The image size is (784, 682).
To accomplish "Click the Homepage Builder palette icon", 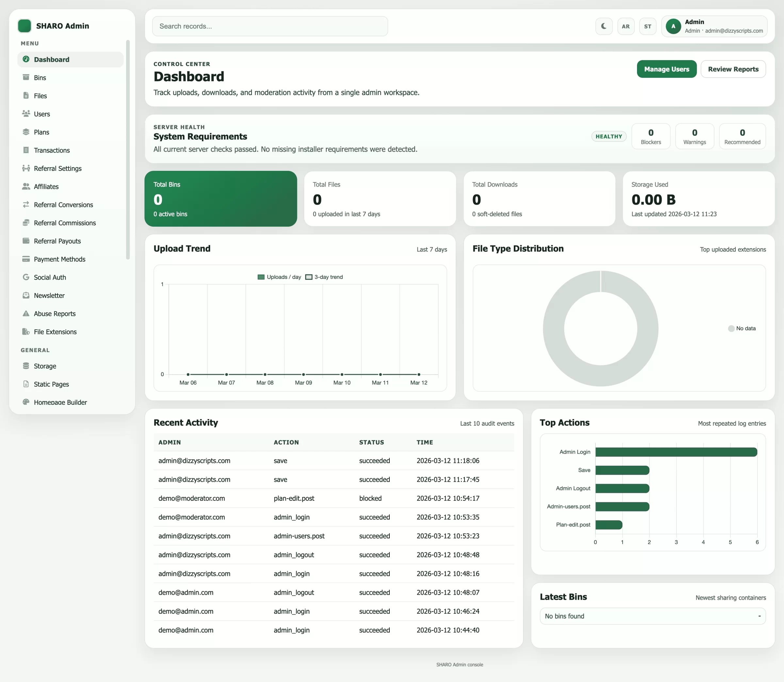I will pyautogui.click(x=26, y=402).
